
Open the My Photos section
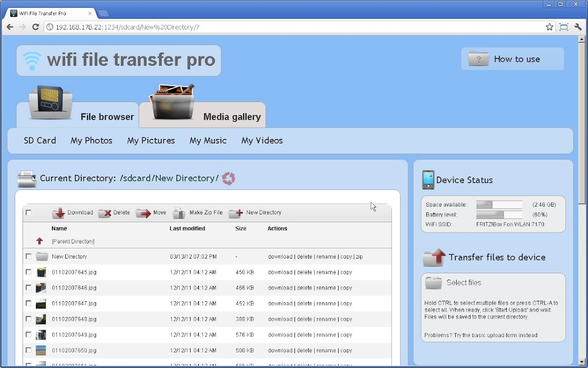tap(91, 140)
